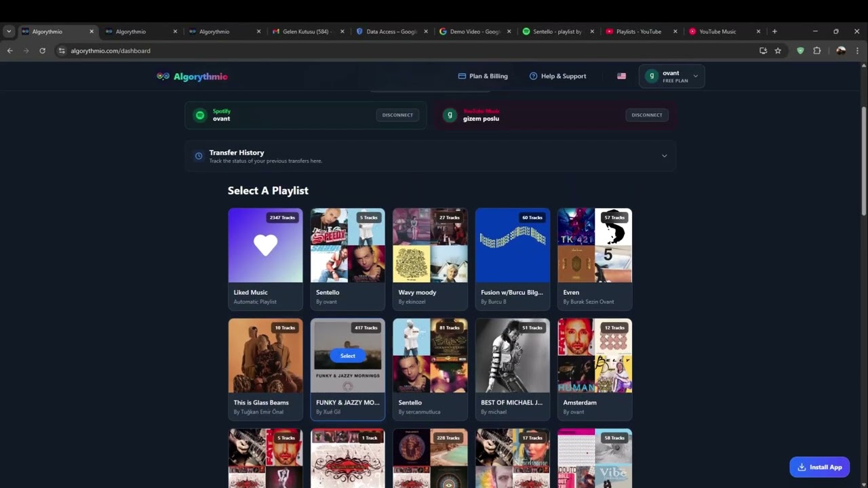Click the Spotify logo icon beside ovant

tap(200, 115)
